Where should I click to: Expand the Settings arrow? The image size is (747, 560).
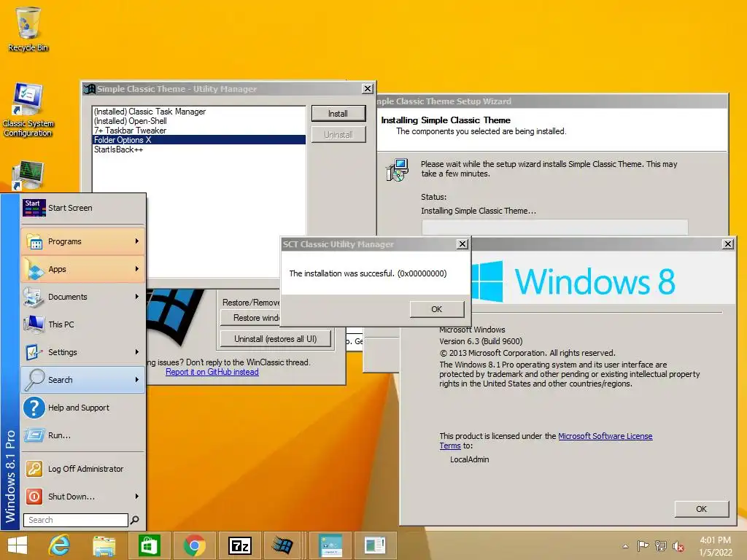136,352
